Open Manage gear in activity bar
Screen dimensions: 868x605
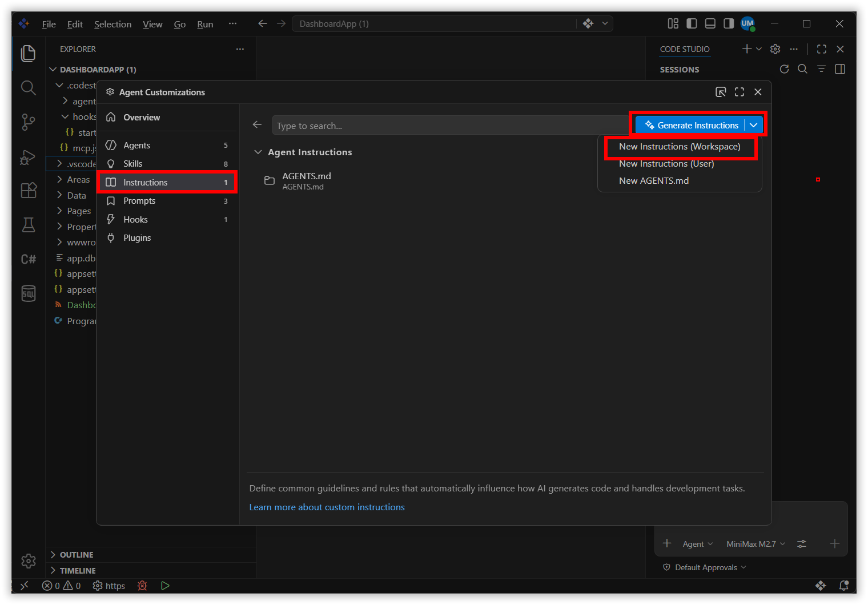(x=28, y=561)
